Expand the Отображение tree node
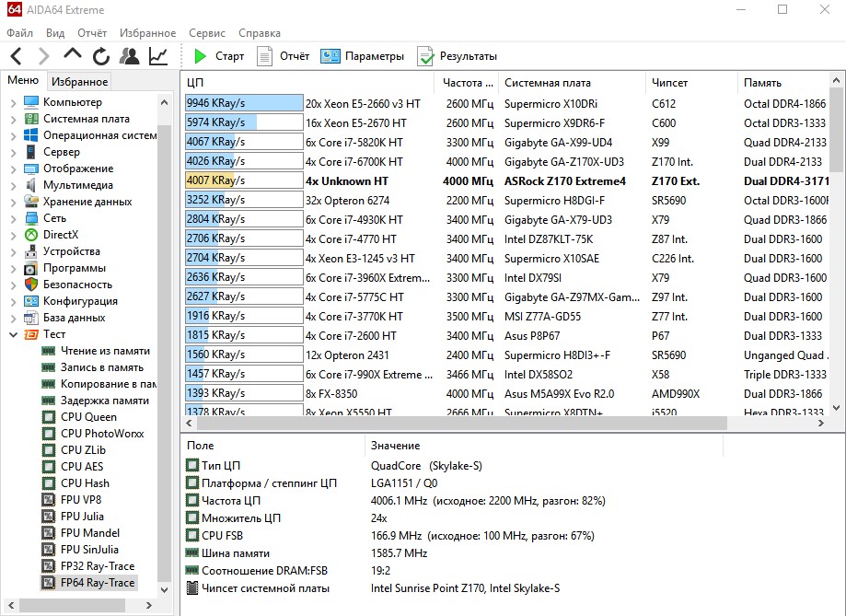The image size is (846, 616). [x=14, y=169]
